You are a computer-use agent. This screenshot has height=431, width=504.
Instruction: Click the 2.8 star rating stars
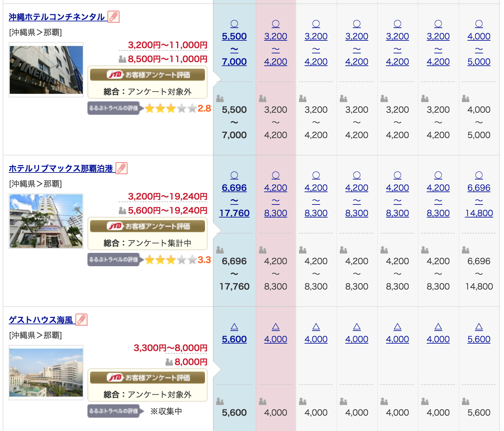click(x=171, y=108)
